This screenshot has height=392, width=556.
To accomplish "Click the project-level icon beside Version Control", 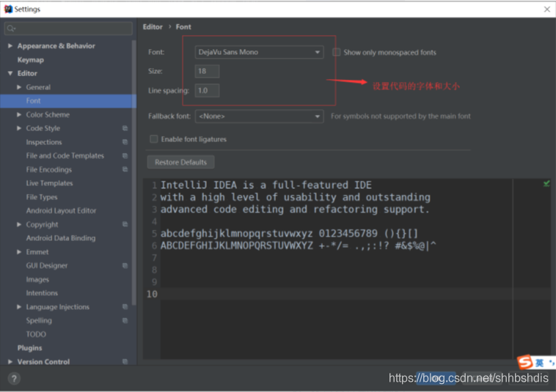I will [125, 361].
